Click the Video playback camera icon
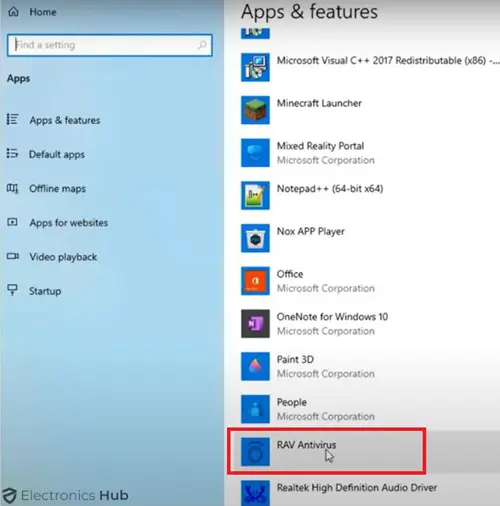 click(13, 256)
